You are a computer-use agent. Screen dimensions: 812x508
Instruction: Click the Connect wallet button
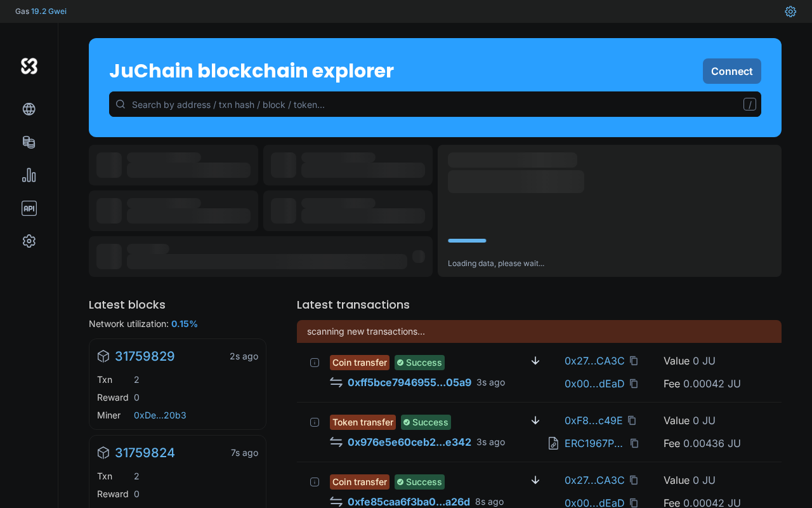[732, 71]
